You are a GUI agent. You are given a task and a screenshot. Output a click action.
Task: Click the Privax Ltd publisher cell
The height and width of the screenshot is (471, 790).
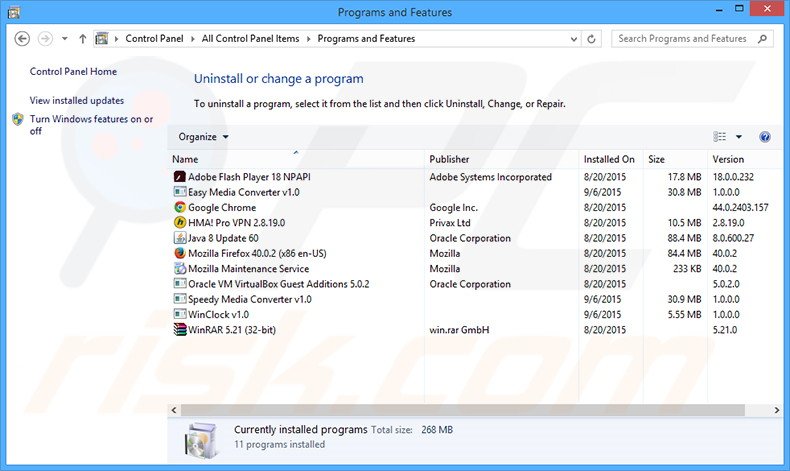click(450, 223)
